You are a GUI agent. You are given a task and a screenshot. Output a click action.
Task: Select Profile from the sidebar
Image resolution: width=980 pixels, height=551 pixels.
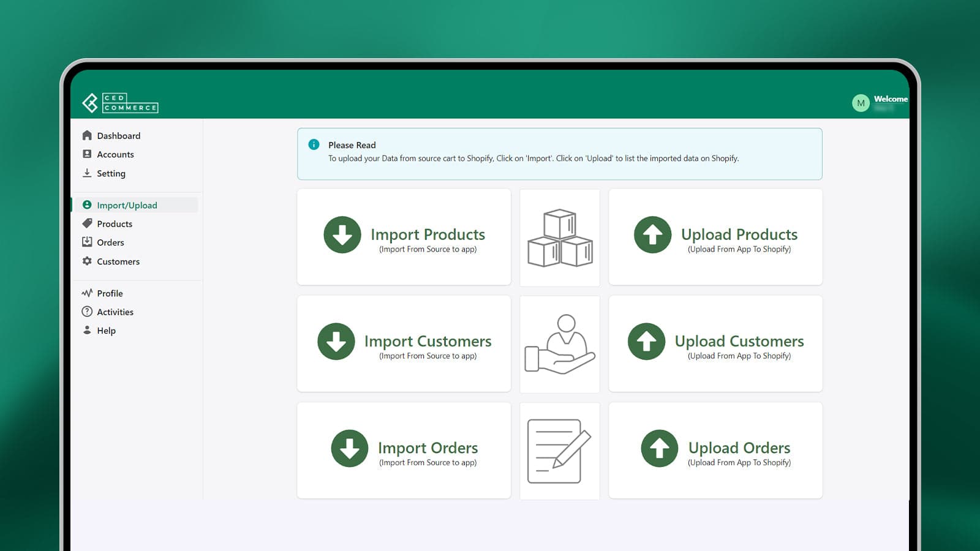(110, 293)
